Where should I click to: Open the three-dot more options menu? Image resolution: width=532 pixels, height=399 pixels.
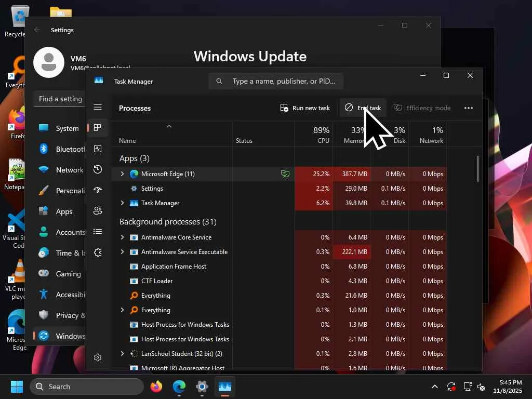pos(469,108)
